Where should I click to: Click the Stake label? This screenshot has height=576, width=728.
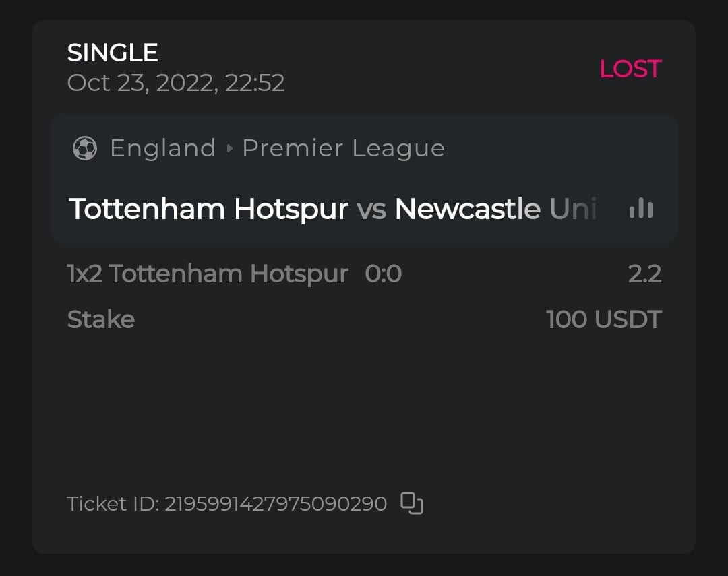pos(101,319)
